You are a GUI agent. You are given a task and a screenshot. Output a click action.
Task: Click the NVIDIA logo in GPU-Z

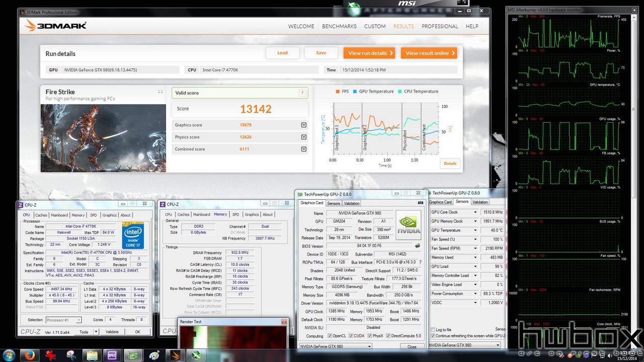[x=409, y=224]
